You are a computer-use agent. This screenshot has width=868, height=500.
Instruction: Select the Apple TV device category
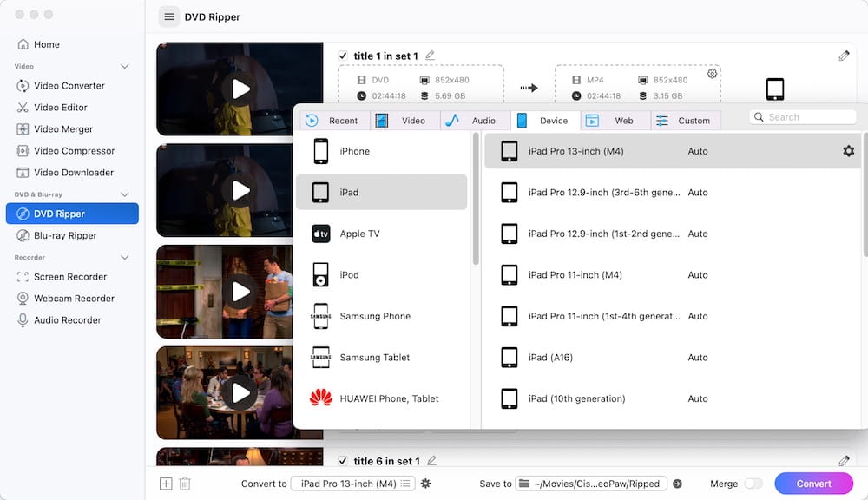tap(381, 234)
